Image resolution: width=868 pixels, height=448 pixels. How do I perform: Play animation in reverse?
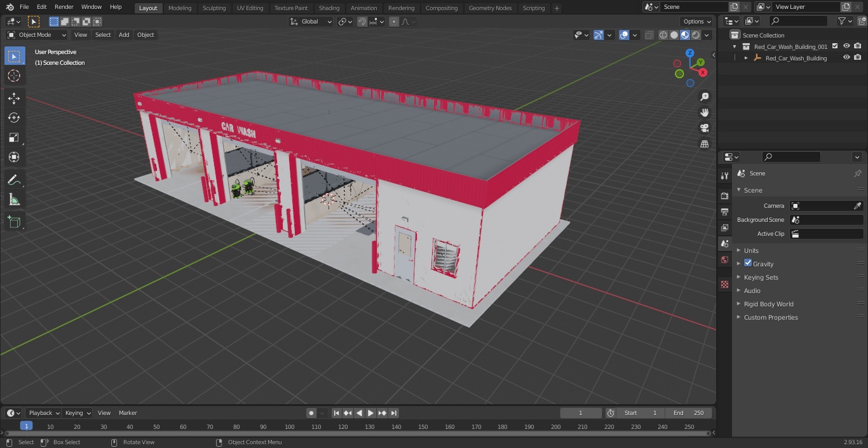pyautogui.click(x=360, y=413)
